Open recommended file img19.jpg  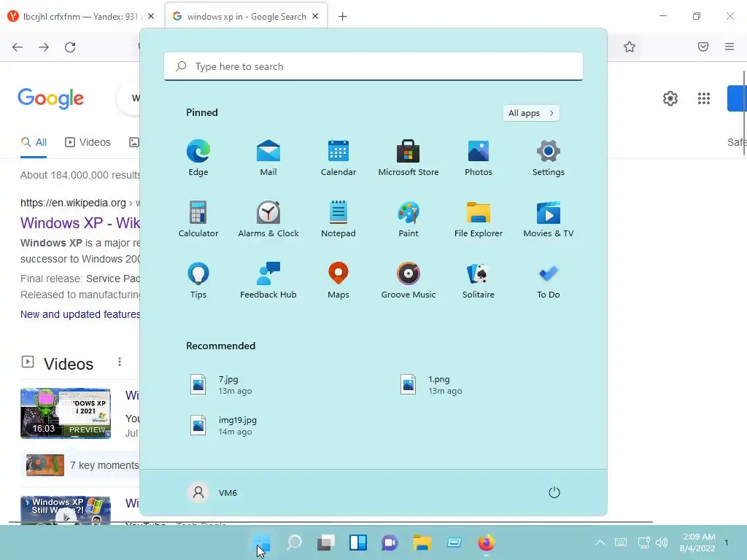click(x=224, y=426)
